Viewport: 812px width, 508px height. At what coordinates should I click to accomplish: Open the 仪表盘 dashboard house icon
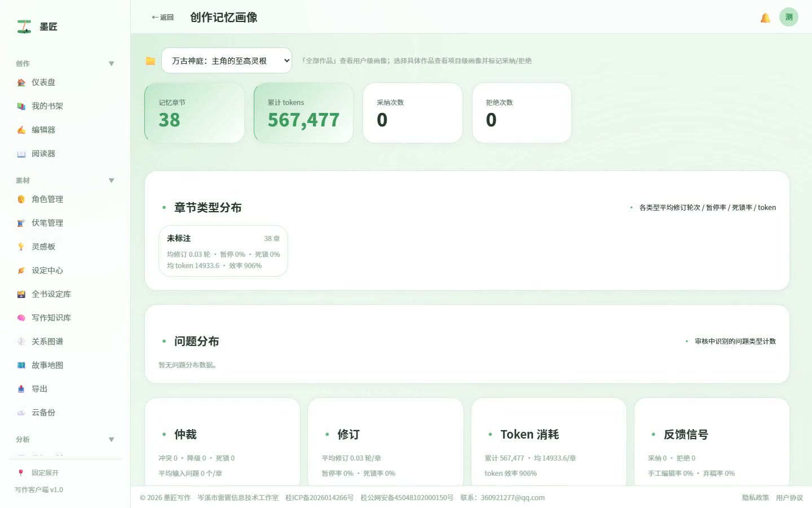point(21,82)
